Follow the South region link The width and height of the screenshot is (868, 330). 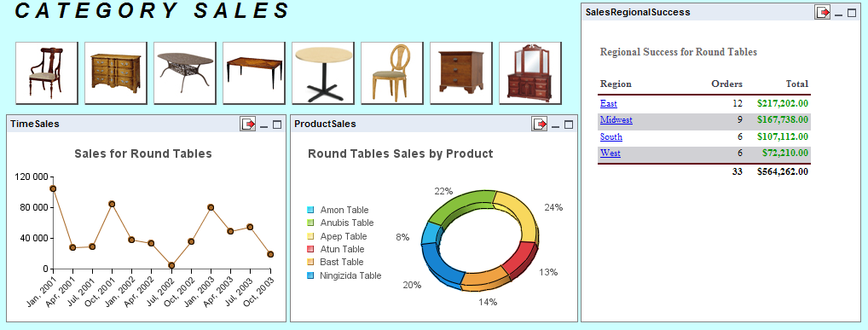pos(611,136)
